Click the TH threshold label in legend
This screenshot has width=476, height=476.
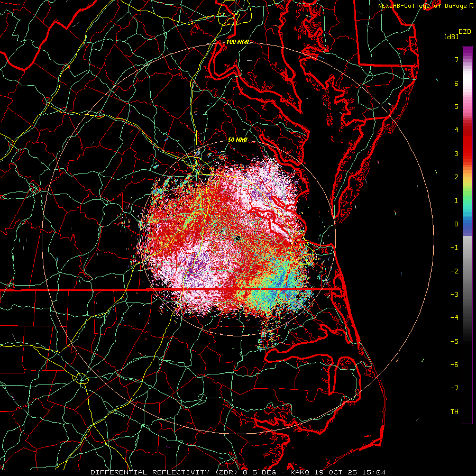pos(454,412)
